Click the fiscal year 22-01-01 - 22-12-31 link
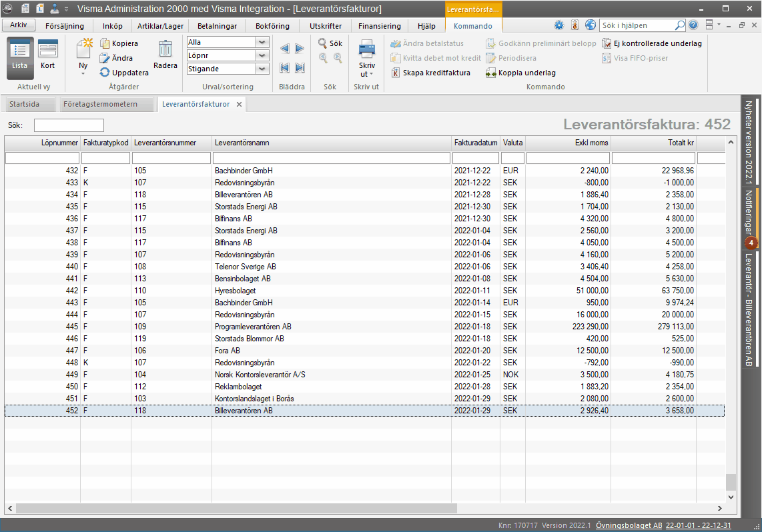This screenshot has height=532, width=762. pos(699,525)
